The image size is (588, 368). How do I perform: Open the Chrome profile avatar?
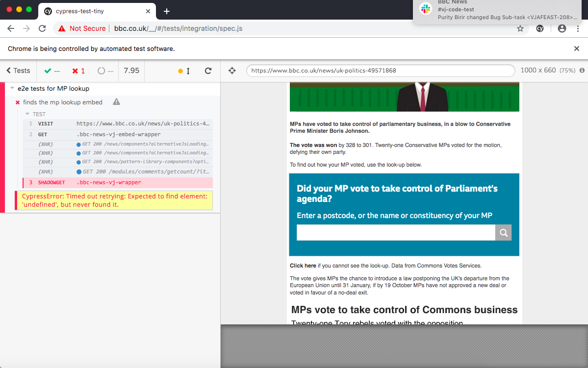tap(562, 28)
